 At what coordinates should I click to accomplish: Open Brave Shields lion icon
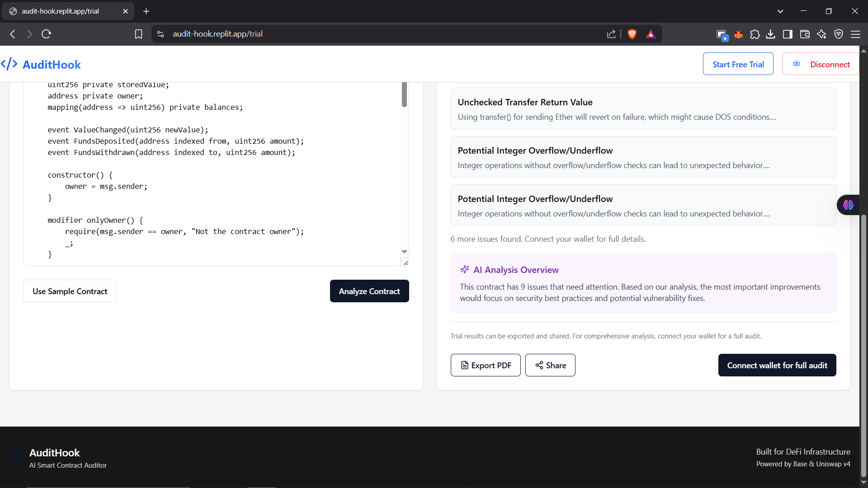(632, 34)
